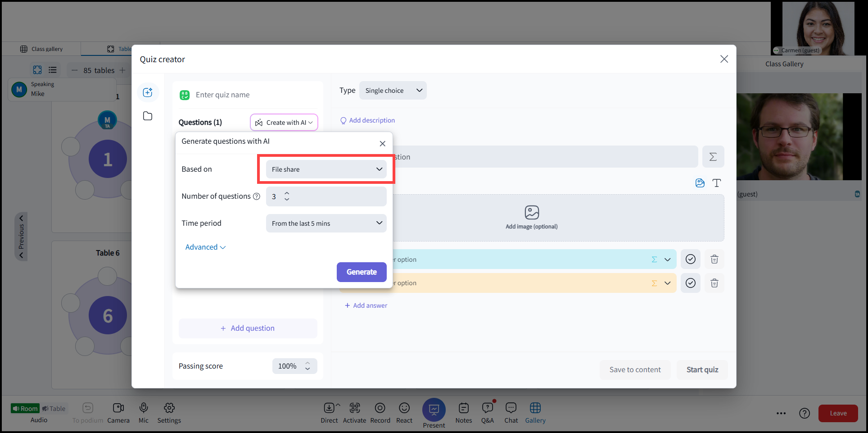Mark first option as correct answer
Viewport: 868px width, 433px height.
(691, 259)
